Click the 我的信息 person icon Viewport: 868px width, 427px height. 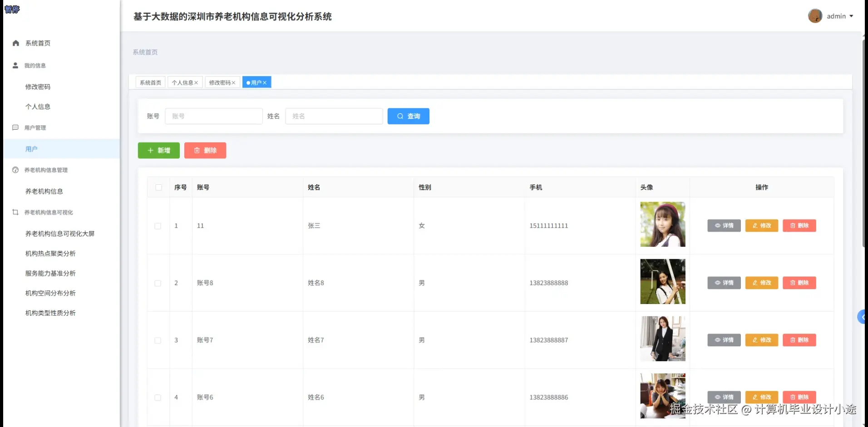point(15,65)
